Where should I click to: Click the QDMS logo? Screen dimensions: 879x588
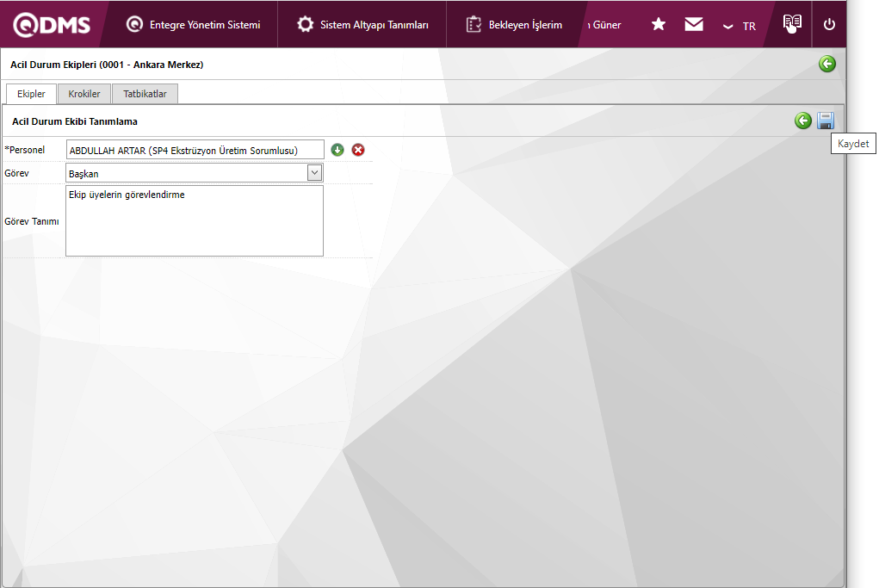(x=52, y=25)
